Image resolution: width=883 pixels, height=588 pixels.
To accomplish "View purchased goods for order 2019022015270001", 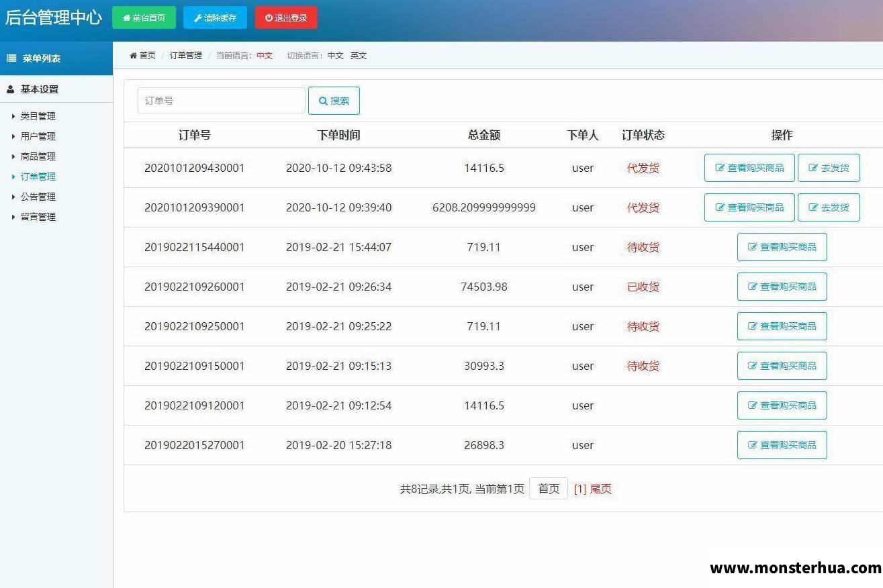I will [x=782, y=445].
